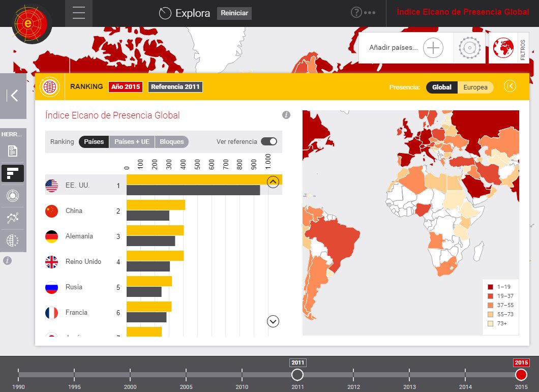Click the China flag icon
This screenshot has height=392, width=539.
pos(51,211)
